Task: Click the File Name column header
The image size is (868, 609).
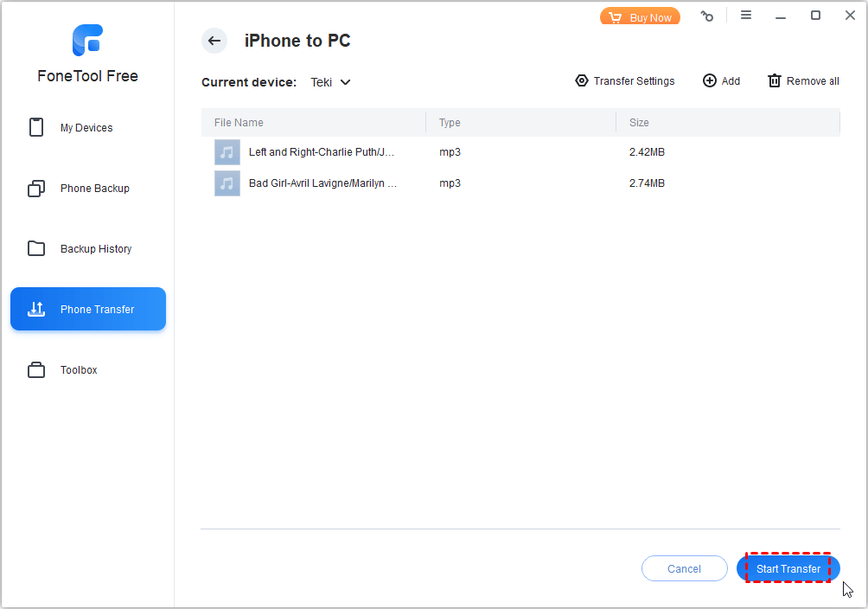Action: click(239, 122)
